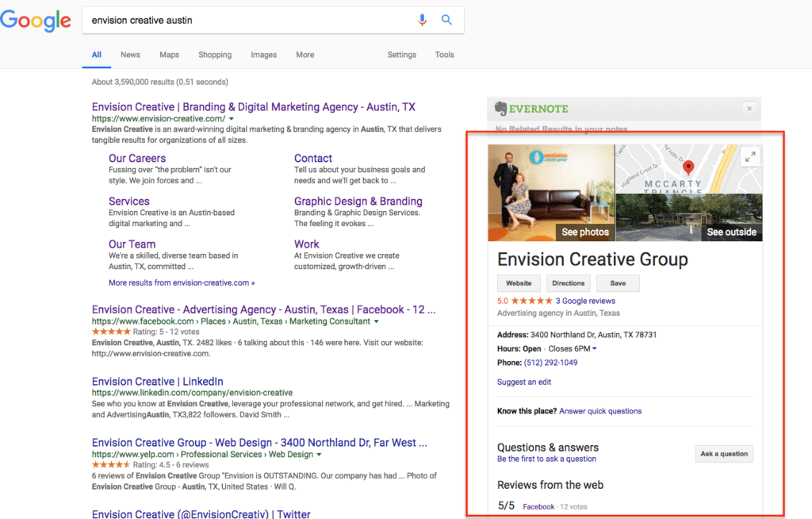Open the Work sitelink
Screen dimensions: 812x519
307,244
